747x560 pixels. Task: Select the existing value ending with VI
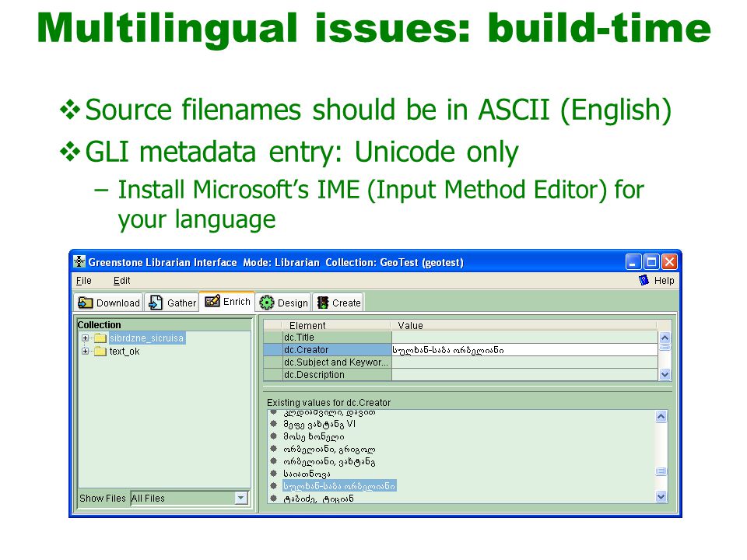click(319, 424)
